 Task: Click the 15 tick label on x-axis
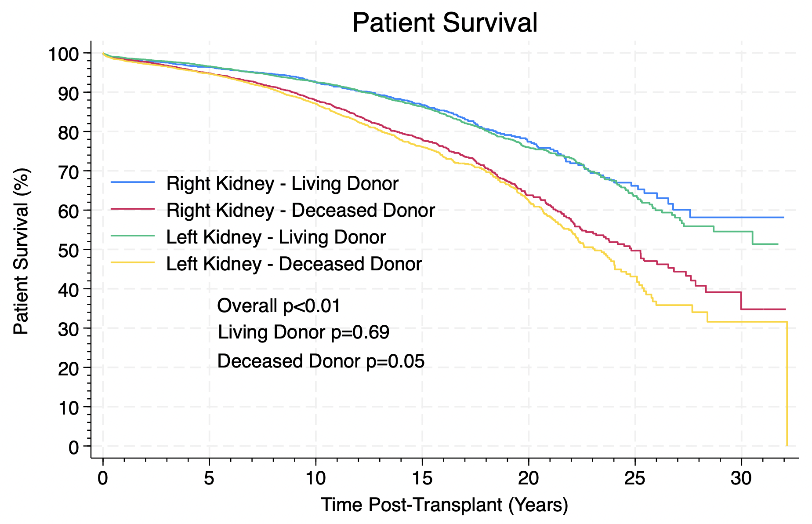422,478
